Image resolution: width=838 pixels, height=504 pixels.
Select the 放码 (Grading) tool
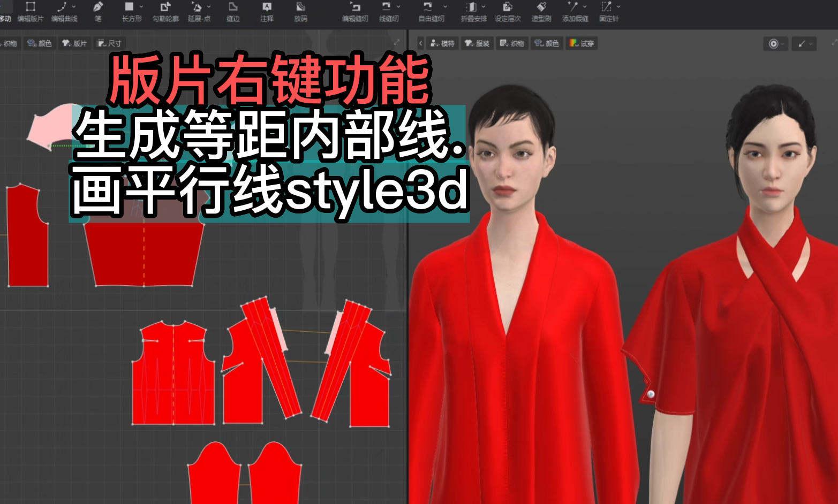(300, 12)
